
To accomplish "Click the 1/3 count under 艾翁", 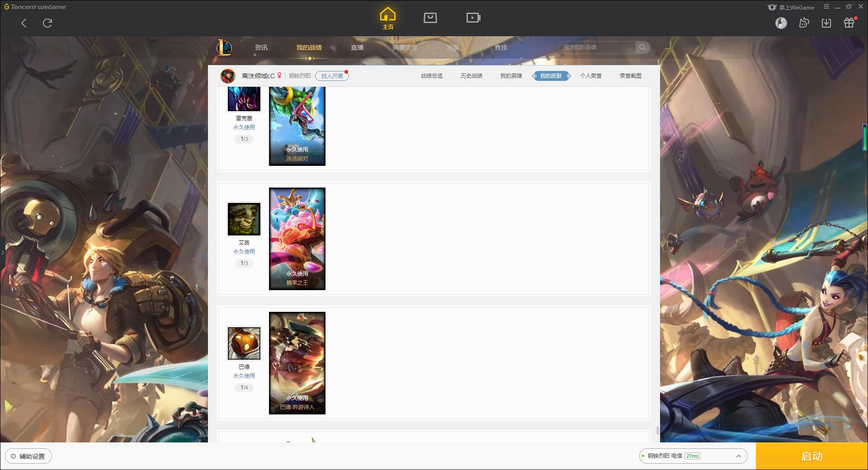I will 244,263.
